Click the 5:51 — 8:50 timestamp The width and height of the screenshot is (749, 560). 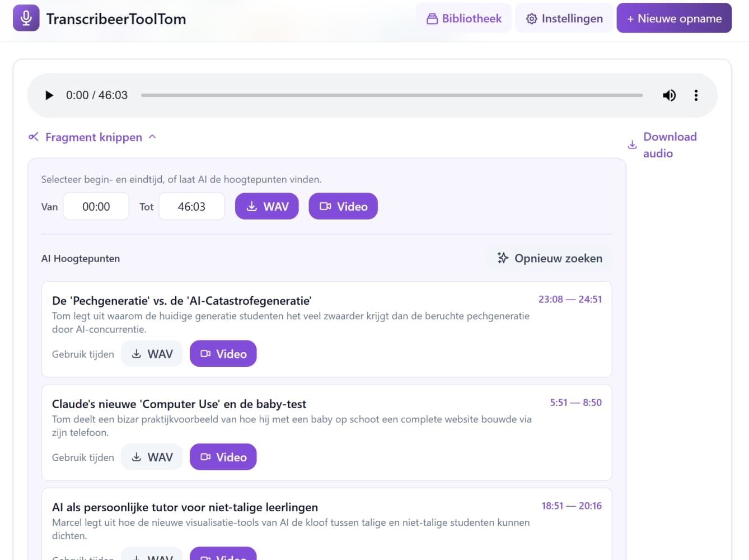point(575,403)
